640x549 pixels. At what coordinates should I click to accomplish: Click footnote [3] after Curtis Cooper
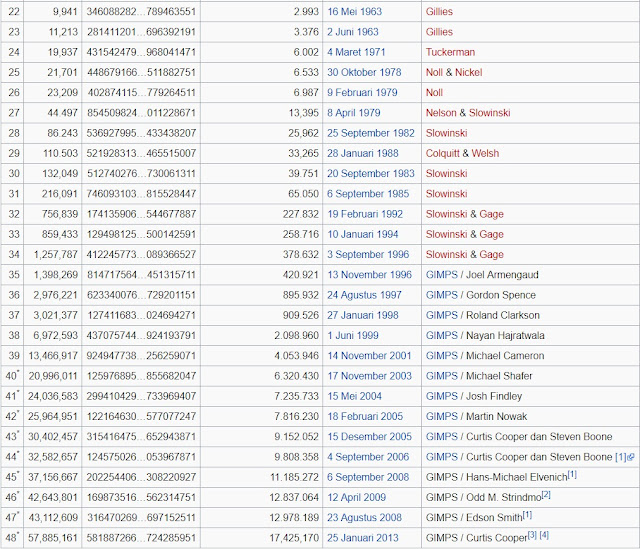tap(532, 535)
